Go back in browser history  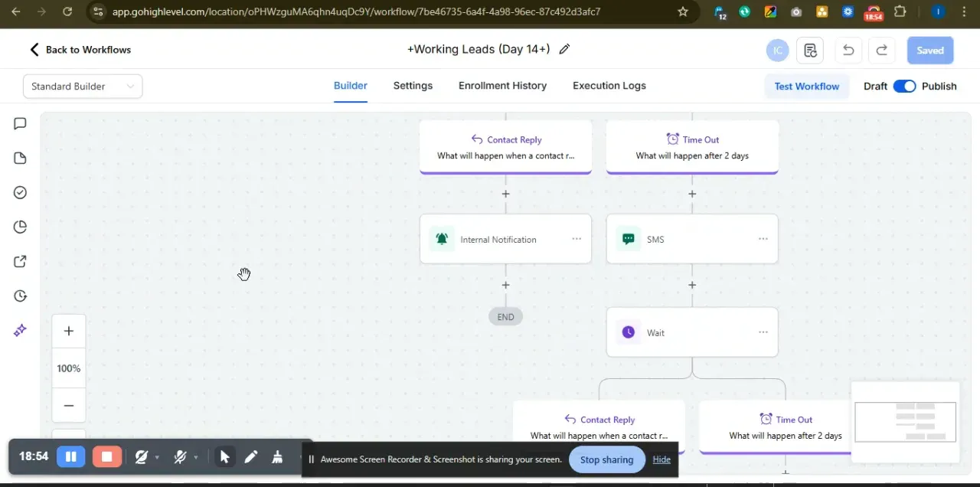coord(16,11)
